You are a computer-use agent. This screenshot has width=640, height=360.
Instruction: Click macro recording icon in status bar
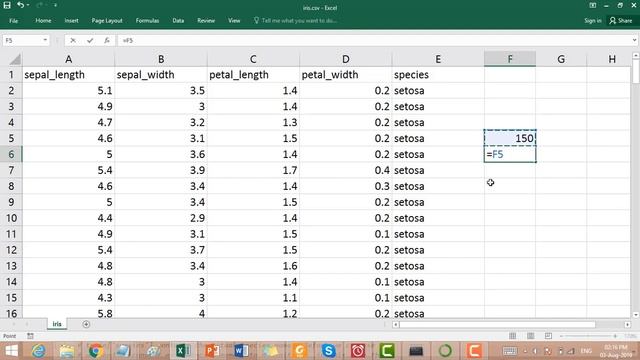(30, 336)
